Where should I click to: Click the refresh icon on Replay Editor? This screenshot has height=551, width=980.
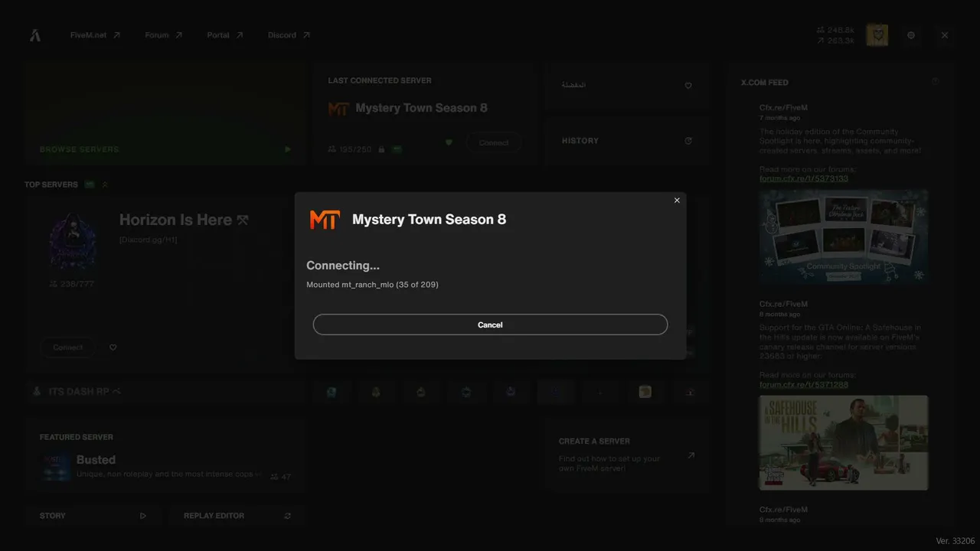point(288,516)
